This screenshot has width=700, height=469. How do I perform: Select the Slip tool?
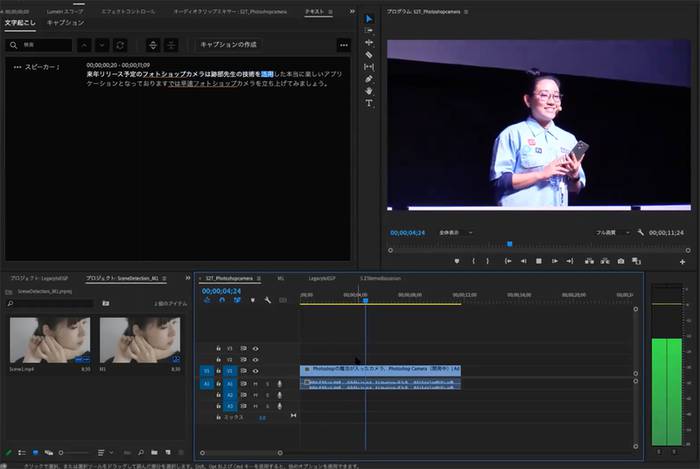pyautogui.click(x=369, y=67)
